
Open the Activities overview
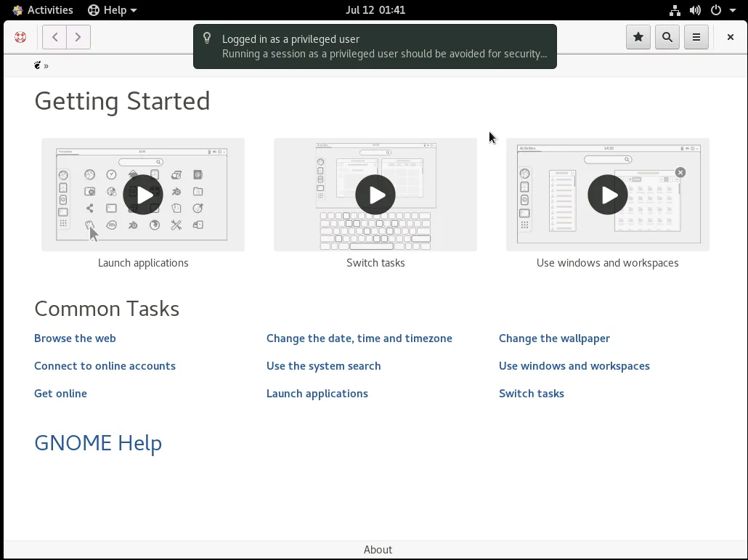pyautogui.click(x=43, y=10)
